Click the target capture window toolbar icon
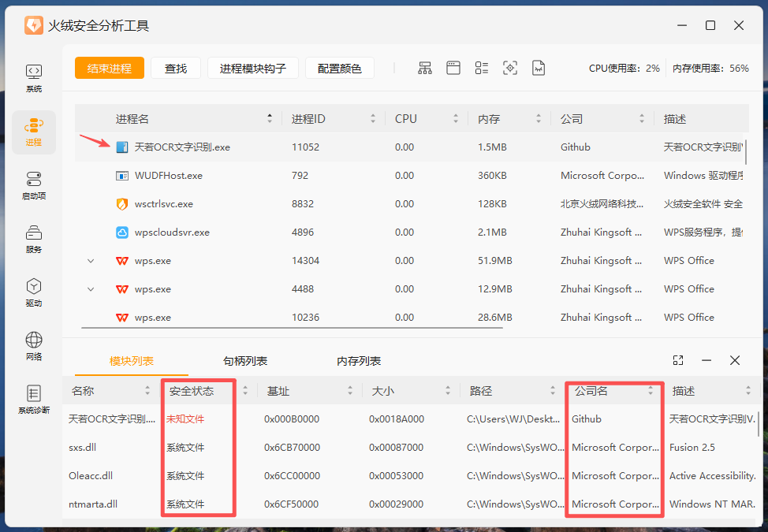 [510, 68]
